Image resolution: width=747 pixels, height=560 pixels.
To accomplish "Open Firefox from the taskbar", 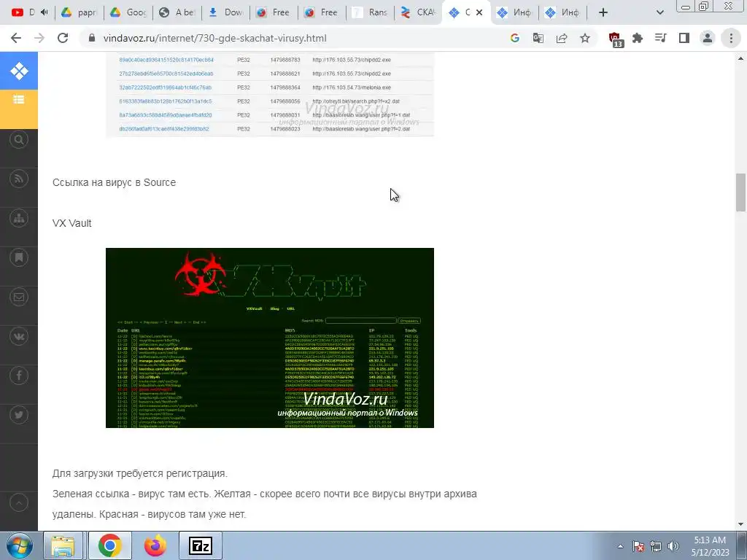I will [155, 545].
